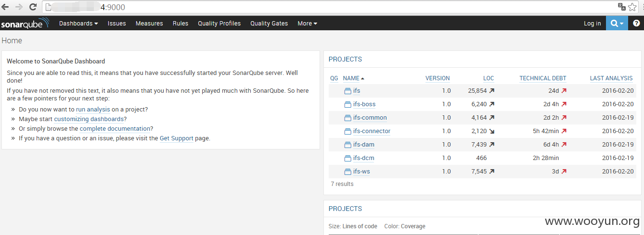Expand the Dashboards dropdown menu
The width and height of the screenshot is (644, 235).
78,23
